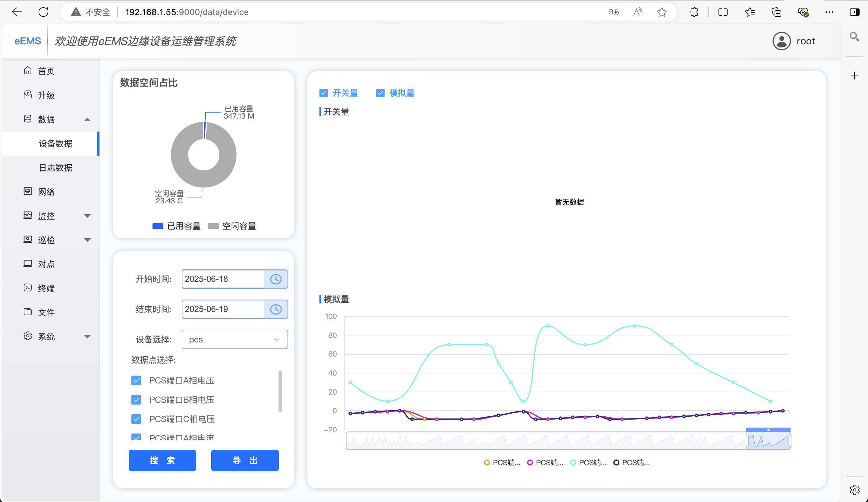868x502 pixels.
Task: Expand the 系统 menu arrow
Action: (87, 336)
